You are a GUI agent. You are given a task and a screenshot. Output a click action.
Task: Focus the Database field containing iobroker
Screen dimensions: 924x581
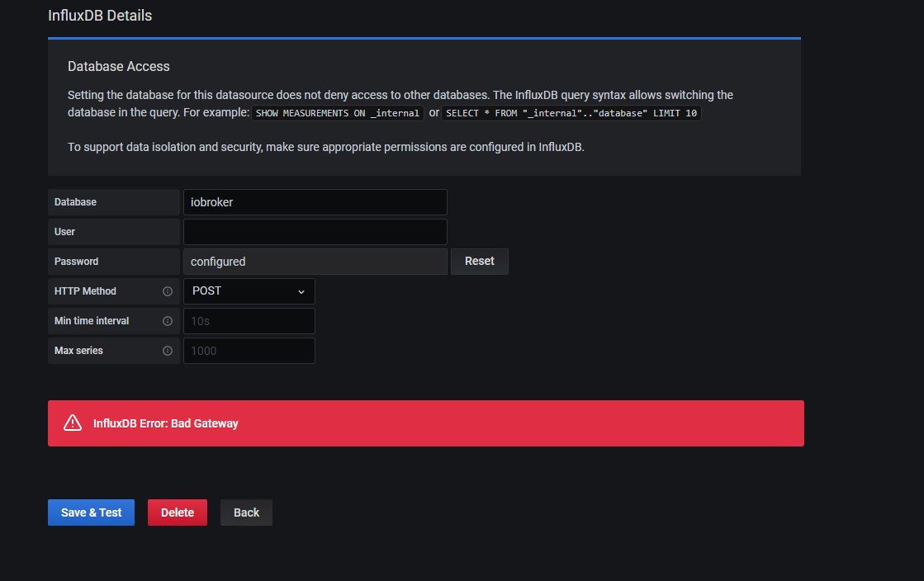point(315,202)
